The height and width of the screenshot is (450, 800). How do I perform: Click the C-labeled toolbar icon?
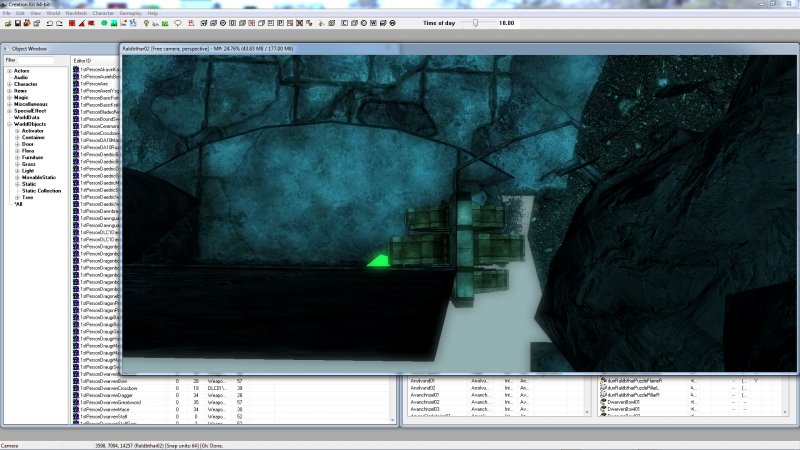[x=344, y=23]
